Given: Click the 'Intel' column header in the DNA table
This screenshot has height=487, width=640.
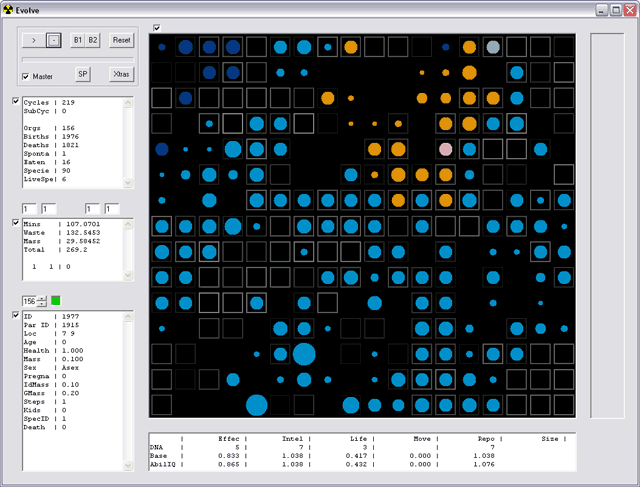Looking at the screenshot, I should tap(293, 439).
